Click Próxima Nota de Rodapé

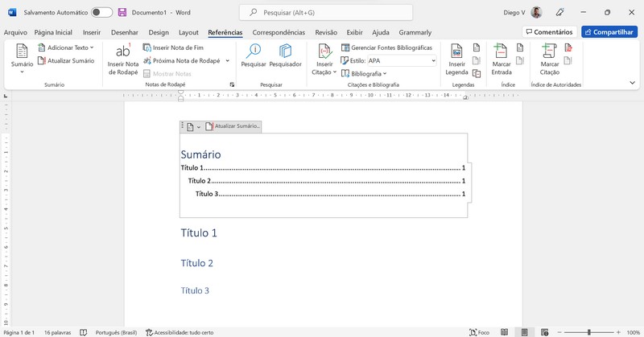(182, 61)
